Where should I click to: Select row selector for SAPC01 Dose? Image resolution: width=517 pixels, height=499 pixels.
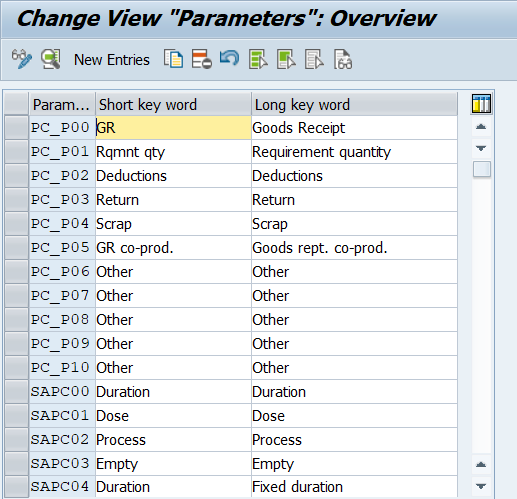tap(16, 416)
